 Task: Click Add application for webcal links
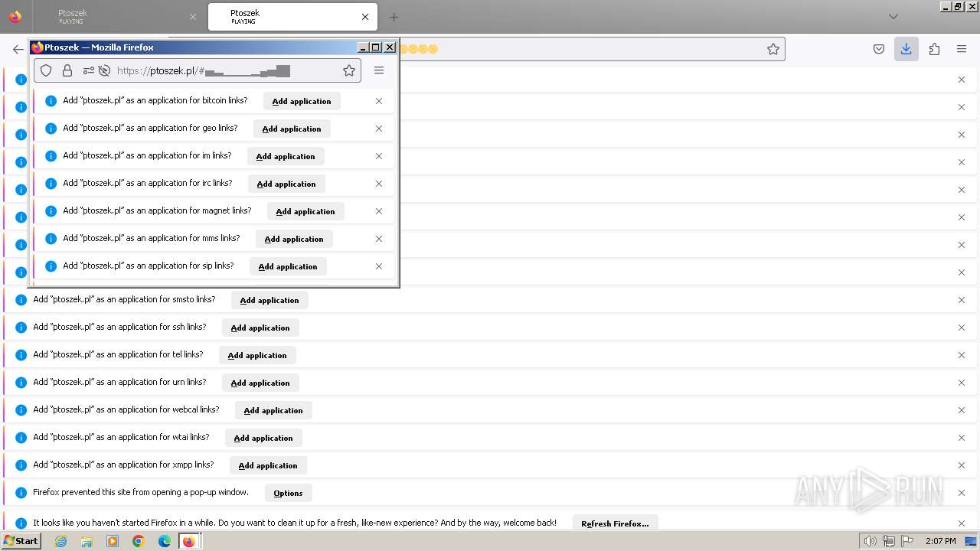(273, 410)
